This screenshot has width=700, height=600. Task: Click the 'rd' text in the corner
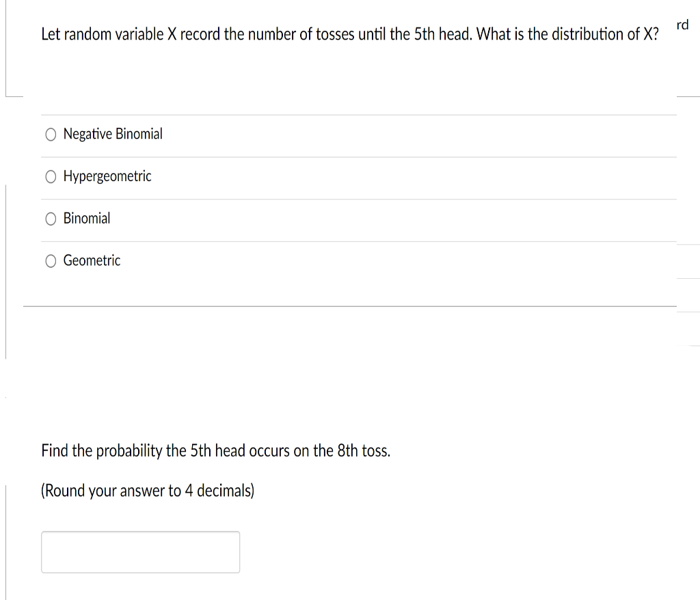pos(682,25)
